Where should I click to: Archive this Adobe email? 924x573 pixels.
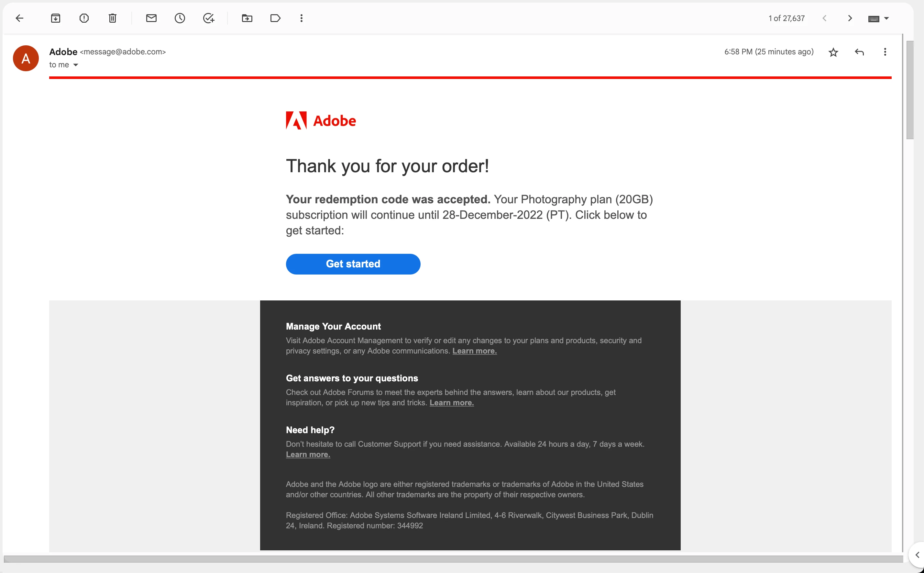[x=56, y=18]
